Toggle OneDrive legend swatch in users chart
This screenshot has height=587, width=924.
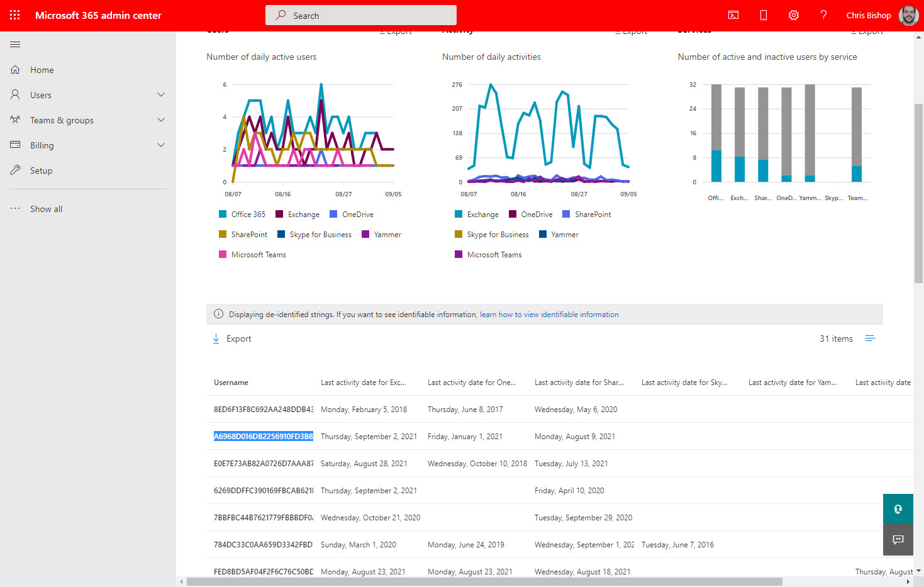[x=333, y=214]
